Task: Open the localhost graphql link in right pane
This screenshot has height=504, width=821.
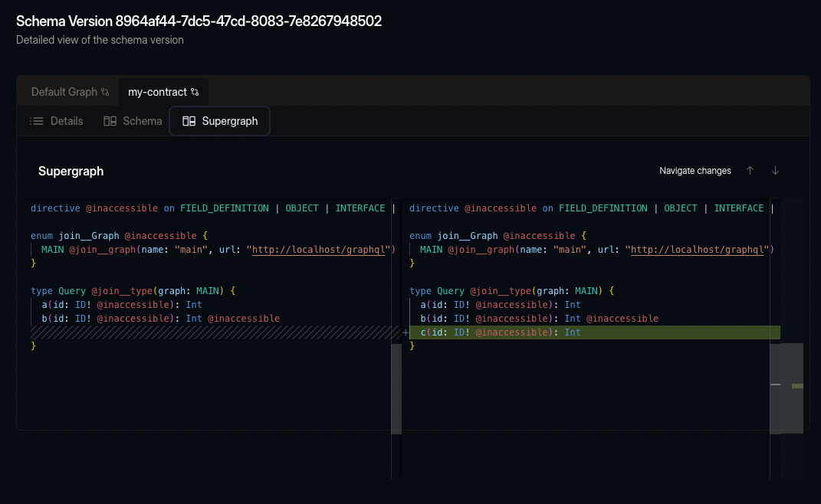Action: pyautogui.click(x=696, y=249)
